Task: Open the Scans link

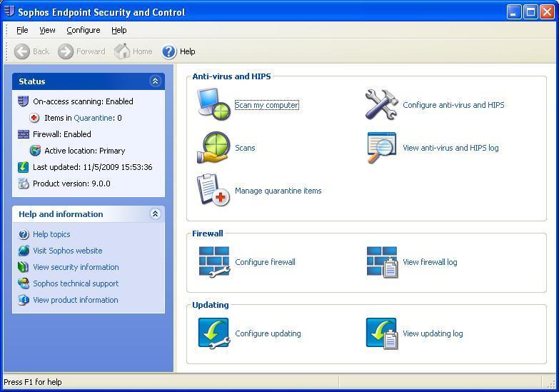Action: [245, 148]
